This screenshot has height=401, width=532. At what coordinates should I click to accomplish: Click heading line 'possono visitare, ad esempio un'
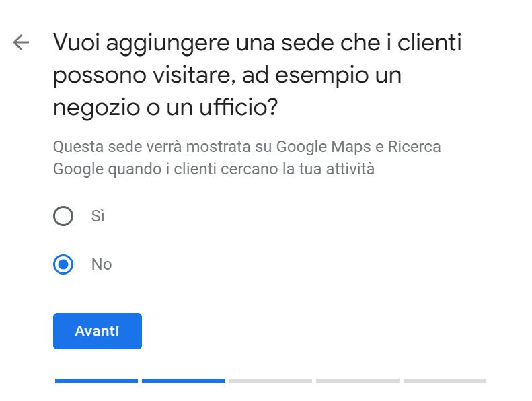(x=227, y=75)
